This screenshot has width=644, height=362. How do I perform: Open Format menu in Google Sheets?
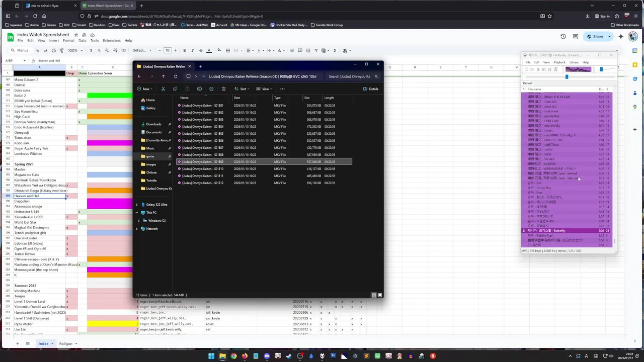[68, 41]
